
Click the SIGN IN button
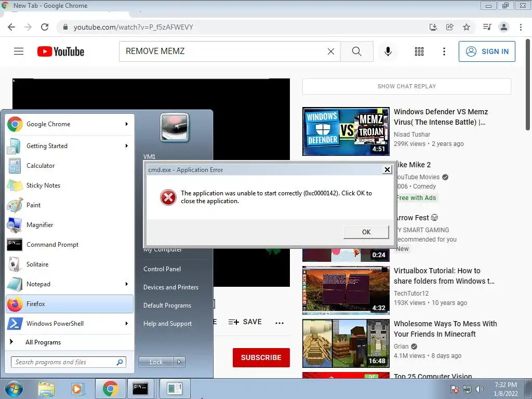pyautogui.click(x=487, y=51)
